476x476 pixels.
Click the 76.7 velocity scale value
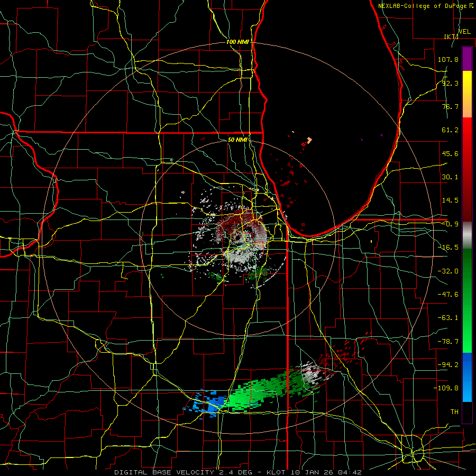coord(450,106)
